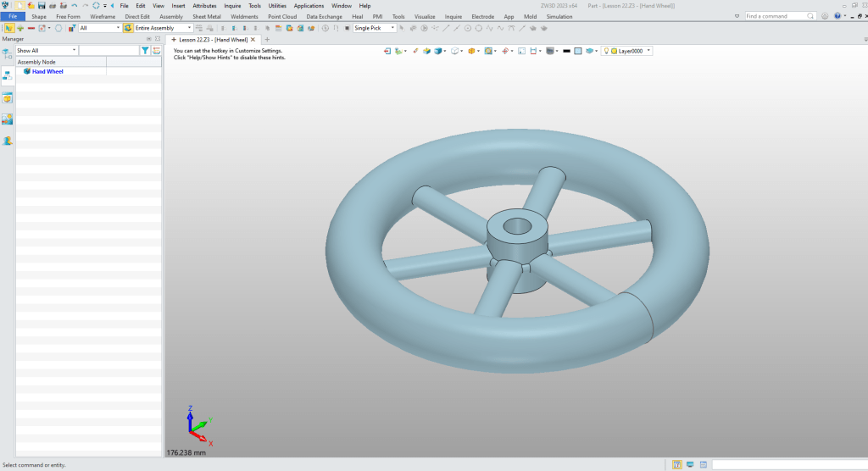Click the black line color swatch

565,51
